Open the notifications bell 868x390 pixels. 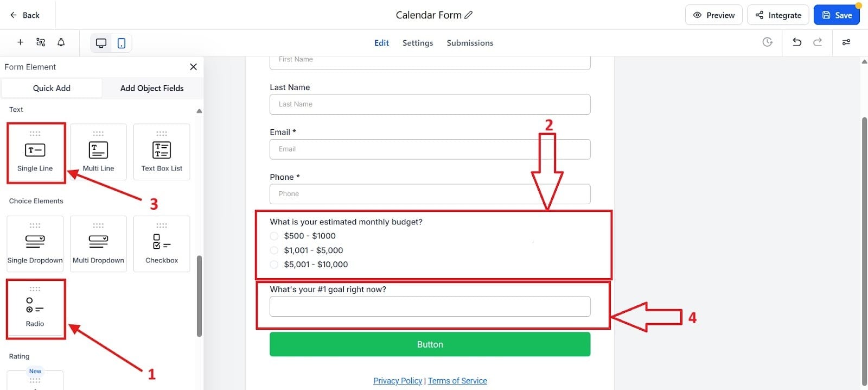click(x=61, y=42)
